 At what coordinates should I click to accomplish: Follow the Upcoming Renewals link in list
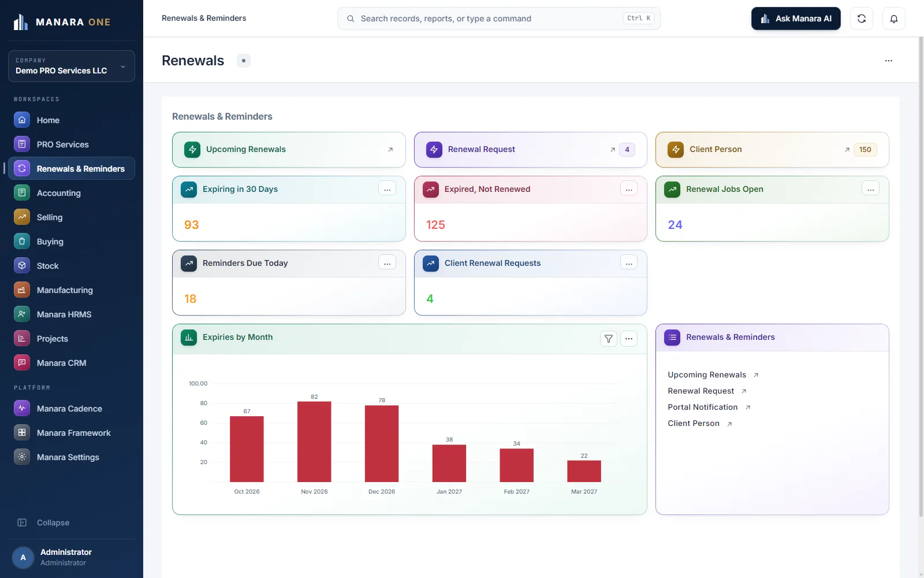pyautogui.click(x=713, y=375)
